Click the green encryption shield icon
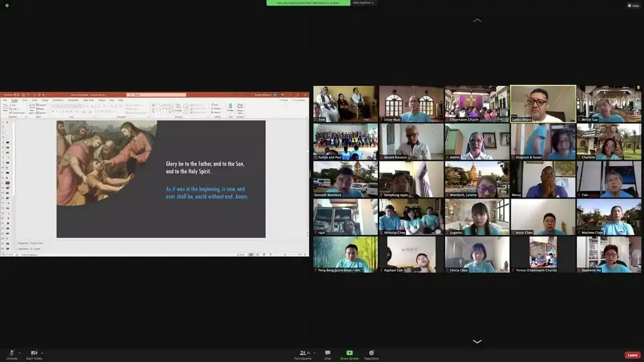 click(7, 5)
